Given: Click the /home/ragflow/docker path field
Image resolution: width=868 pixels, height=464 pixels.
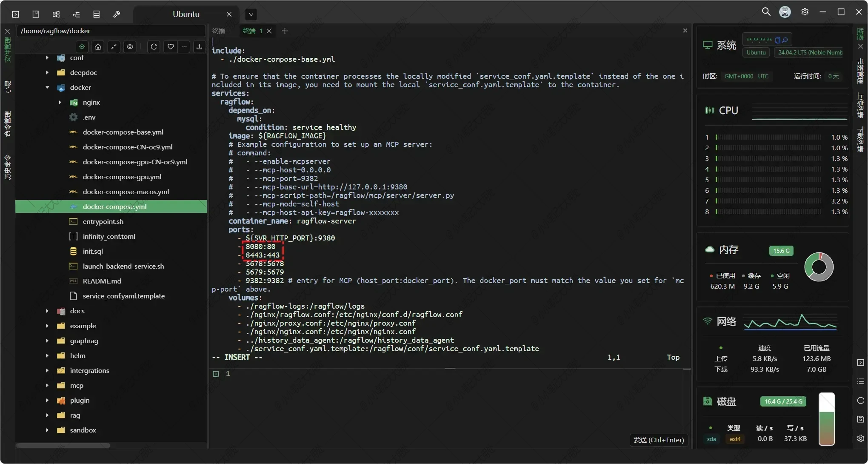Looking at the screenshot, I should [111, 31].
